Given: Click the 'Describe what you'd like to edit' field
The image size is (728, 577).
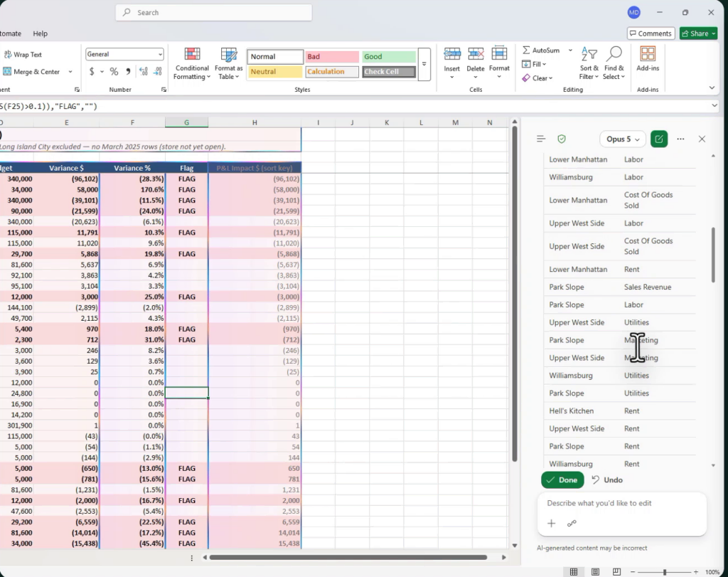Looking at the screenshot, I should [621, 503].
